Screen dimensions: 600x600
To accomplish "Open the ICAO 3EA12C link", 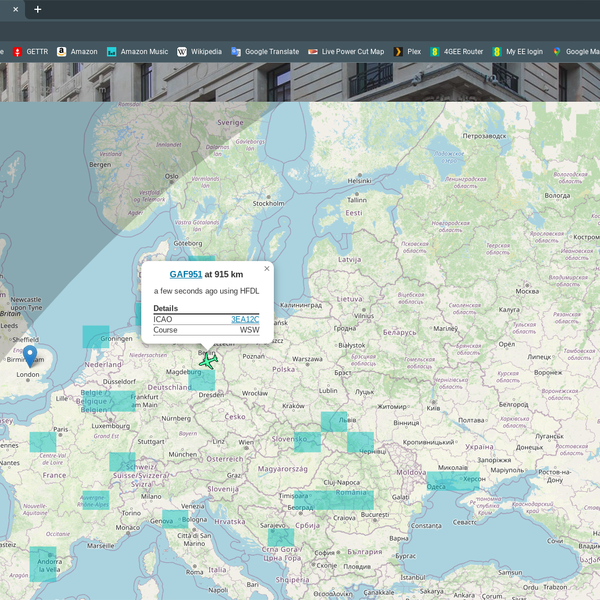I will (245, 319).
